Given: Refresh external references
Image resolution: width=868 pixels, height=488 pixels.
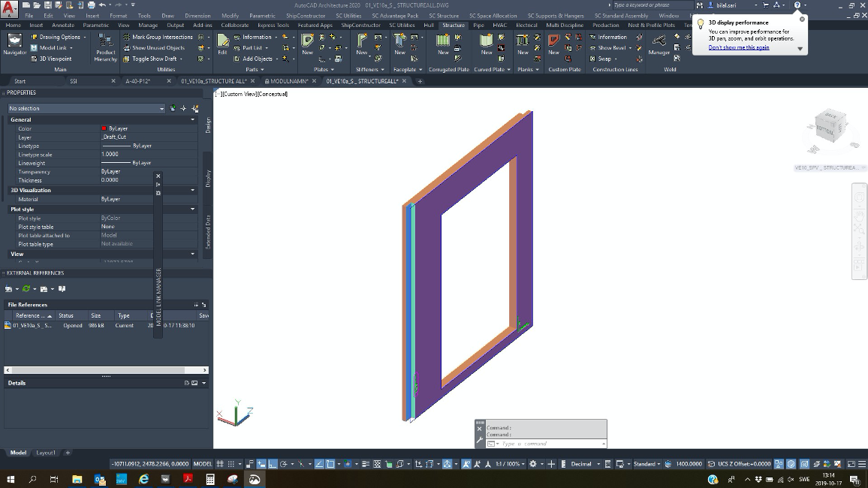Looking at the screenshot, I should click(26, 289).
